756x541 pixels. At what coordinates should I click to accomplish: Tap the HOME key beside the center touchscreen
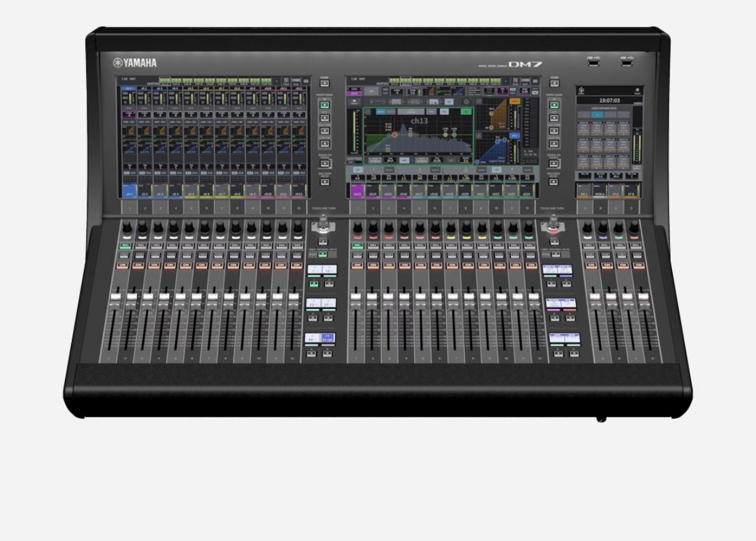point(554,83)
